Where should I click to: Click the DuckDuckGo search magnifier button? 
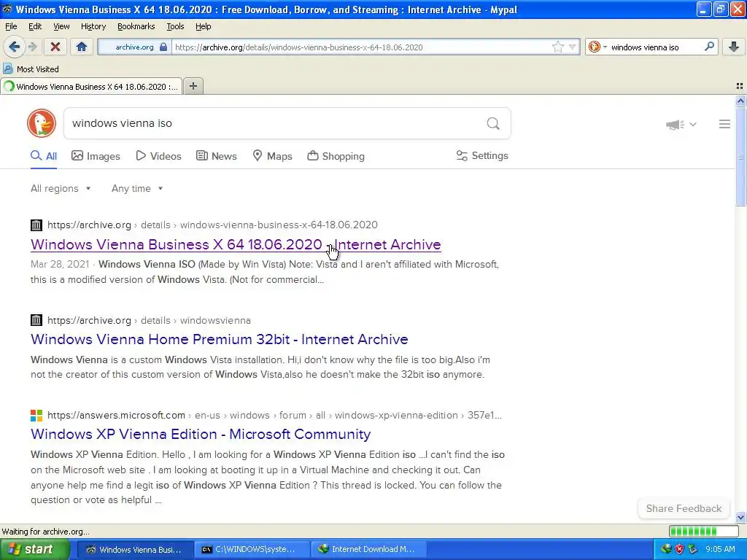493,124
